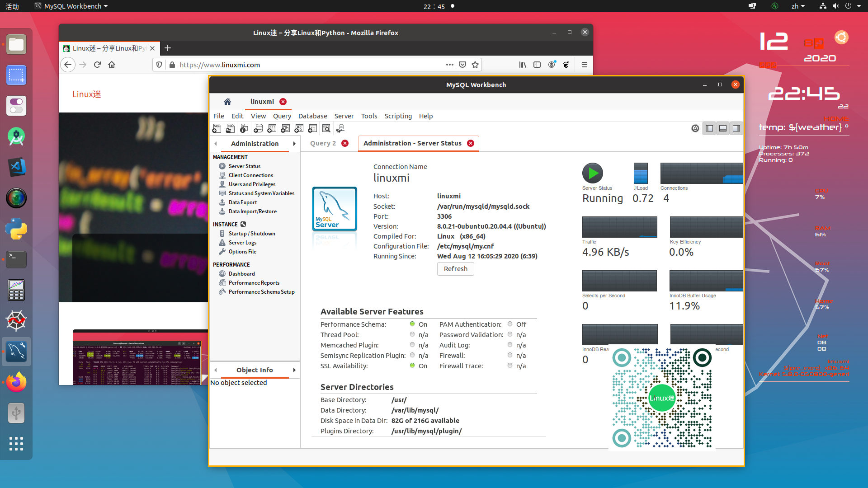This screenshot has width=868, height=488.
Task: Click the MySQL Server dolphin logo
Action: coord(335,209)
